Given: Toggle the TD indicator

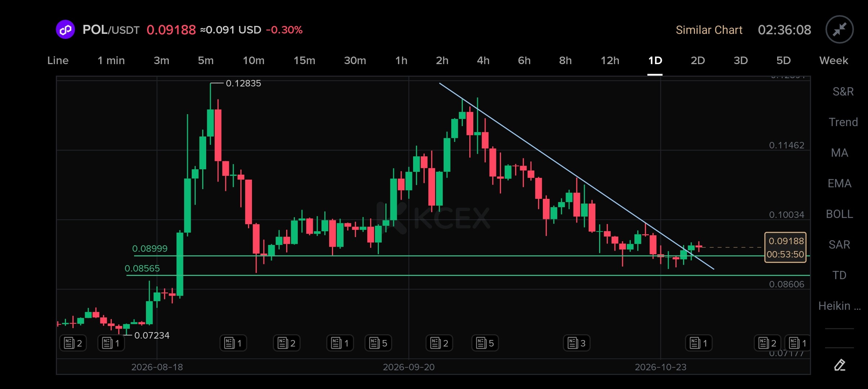Looking at the screenshot, I should 840,275.
